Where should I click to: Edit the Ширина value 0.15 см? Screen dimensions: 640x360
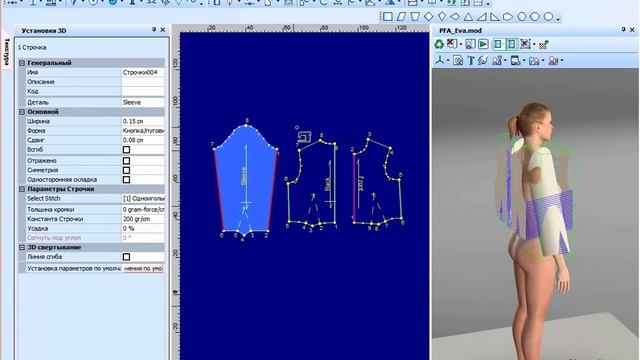click(x=143, y=121)
